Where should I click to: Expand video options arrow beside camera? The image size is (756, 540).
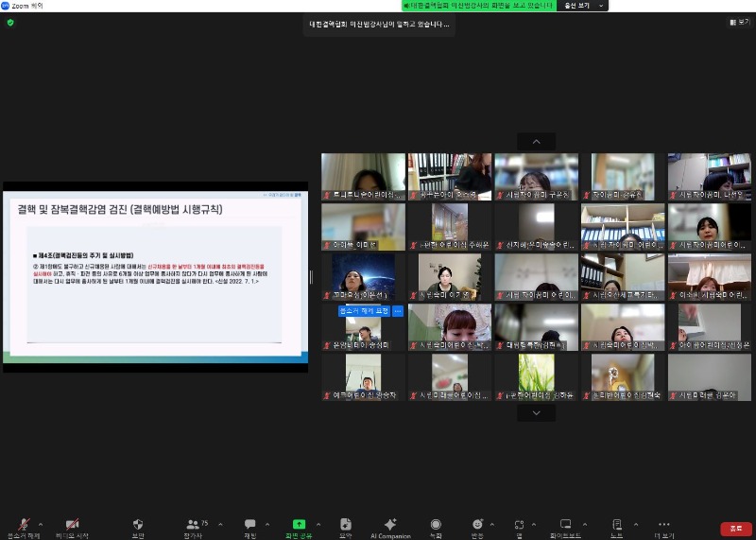point(93,523)
